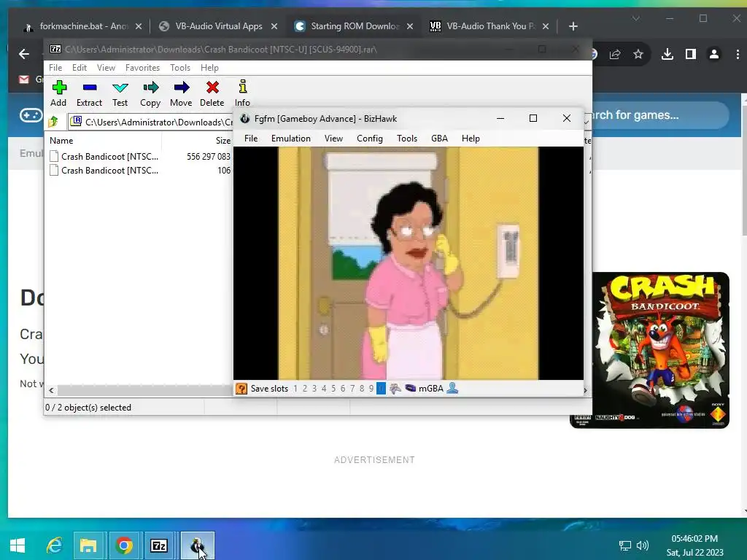
Task: Select highlighted save slot 0 in BizHawk
Action: [x=381, y=389]
